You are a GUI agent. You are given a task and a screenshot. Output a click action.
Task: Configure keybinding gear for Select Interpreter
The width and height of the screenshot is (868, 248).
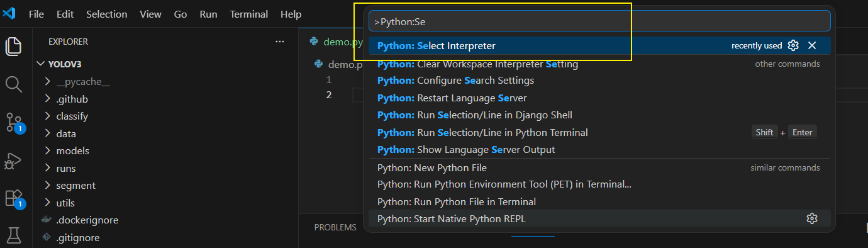point(793,45)
